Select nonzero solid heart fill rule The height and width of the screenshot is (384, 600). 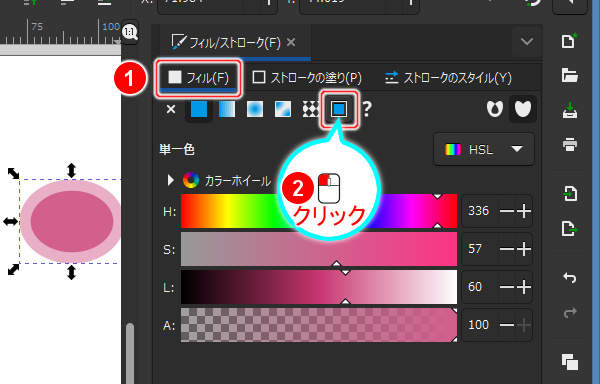click(x=522, y=109)
